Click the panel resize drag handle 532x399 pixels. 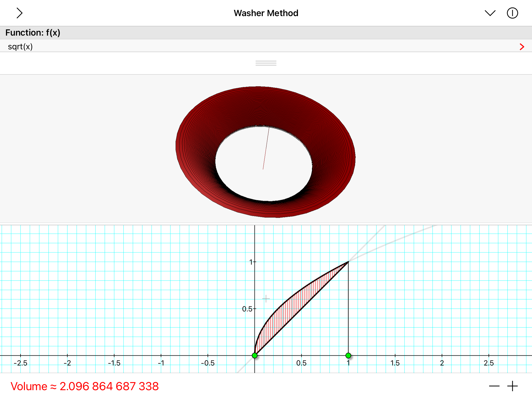(266, 63)
